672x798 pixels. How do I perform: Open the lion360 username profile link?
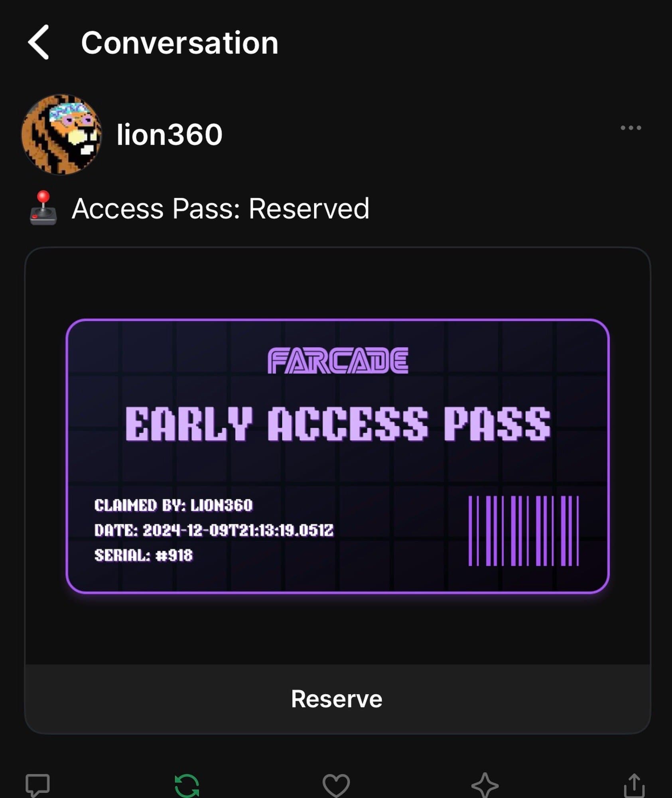(169, 134)
